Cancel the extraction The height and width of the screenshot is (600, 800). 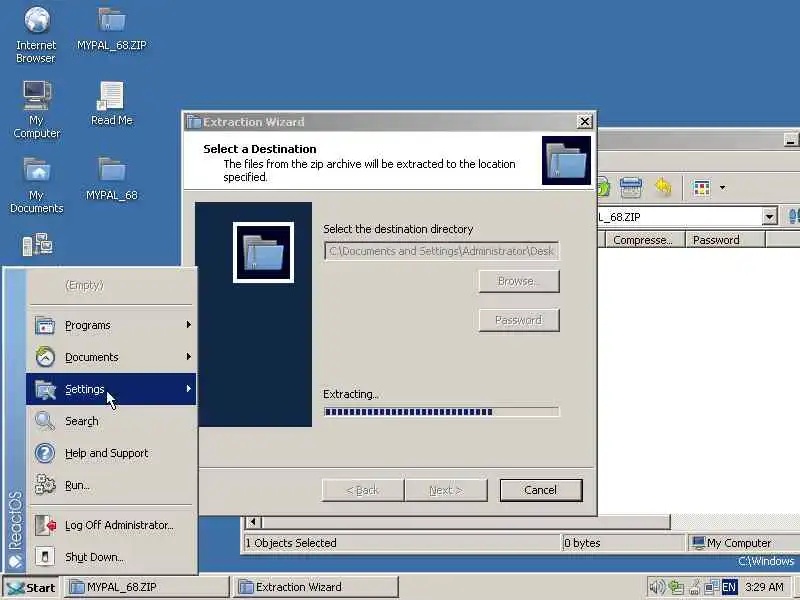coord(541,490)
